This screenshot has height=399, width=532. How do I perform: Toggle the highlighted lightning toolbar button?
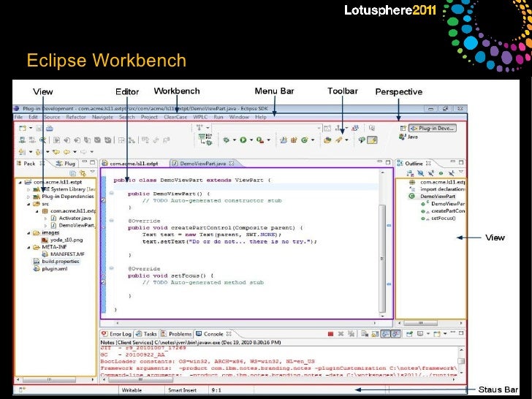coord(372,140)
